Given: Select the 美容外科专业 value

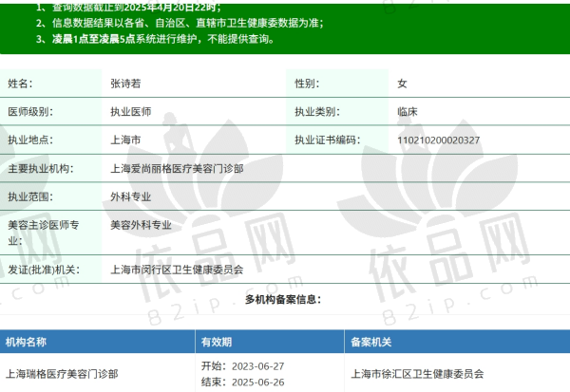Looking at the screenshot, I should tap(141, 225).
